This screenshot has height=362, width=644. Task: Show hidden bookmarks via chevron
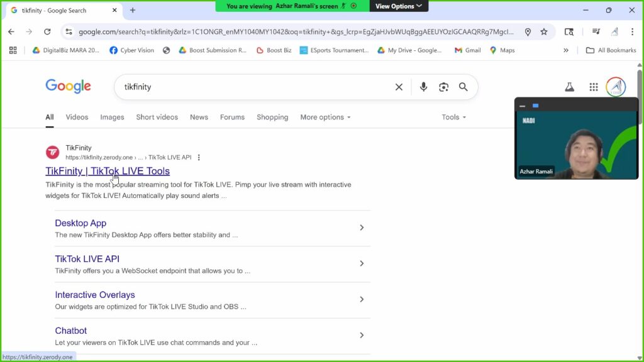click(566, 50)
